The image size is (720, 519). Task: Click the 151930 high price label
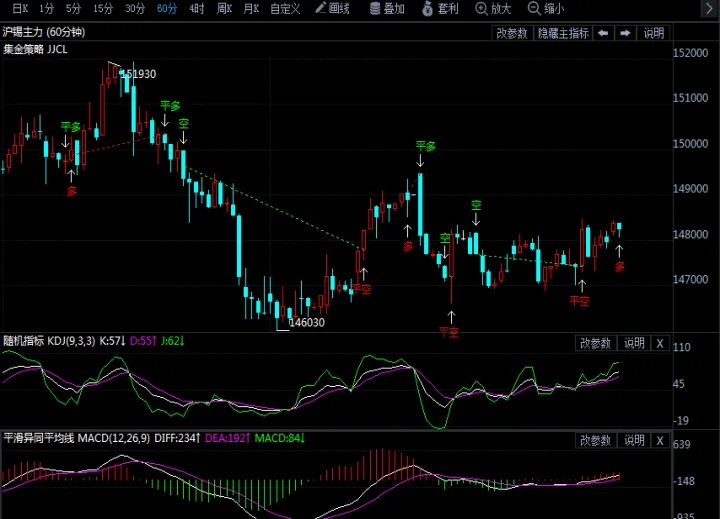(x=139, y=74)
